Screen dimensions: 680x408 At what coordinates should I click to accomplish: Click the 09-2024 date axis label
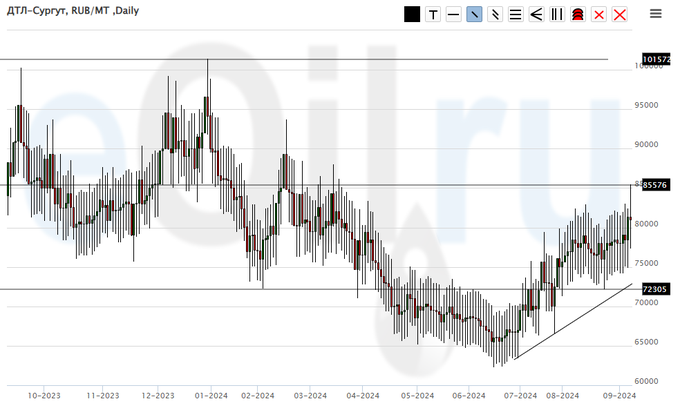pyautogui.click(x=620, y=395)
